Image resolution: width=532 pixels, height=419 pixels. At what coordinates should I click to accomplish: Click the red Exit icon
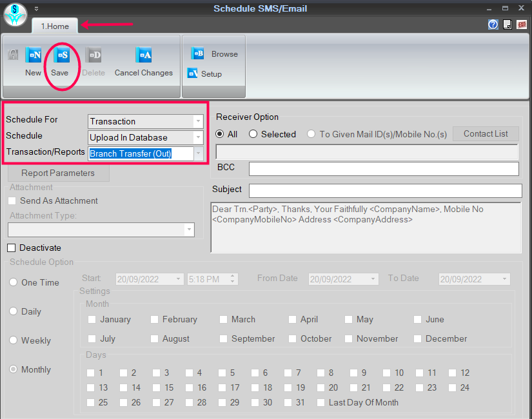(522, 24)
